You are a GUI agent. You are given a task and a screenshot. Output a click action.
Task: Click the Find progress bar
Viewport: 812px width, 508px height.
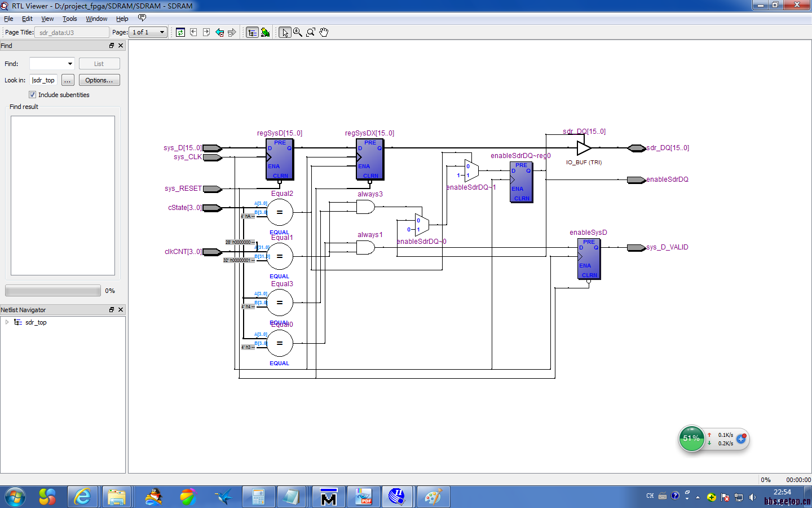[x=53, y=291]
